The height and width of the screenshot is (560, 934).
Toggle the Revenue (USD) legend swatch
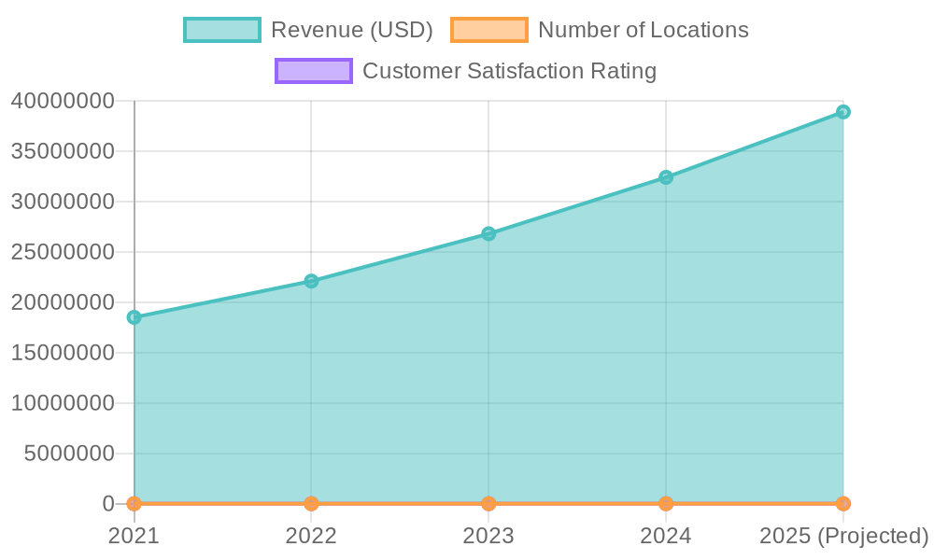[x=222, y=30]
